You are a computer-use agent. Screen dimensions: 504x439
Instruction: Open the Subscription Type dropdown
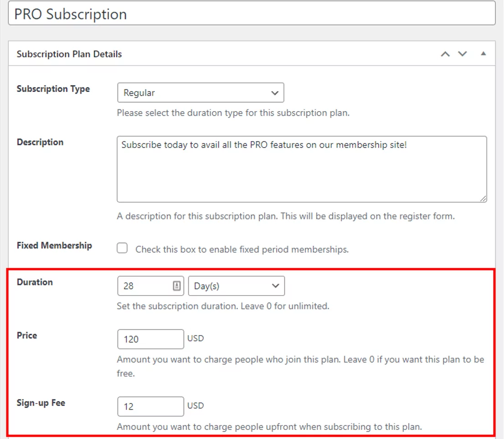click(201, 93)
